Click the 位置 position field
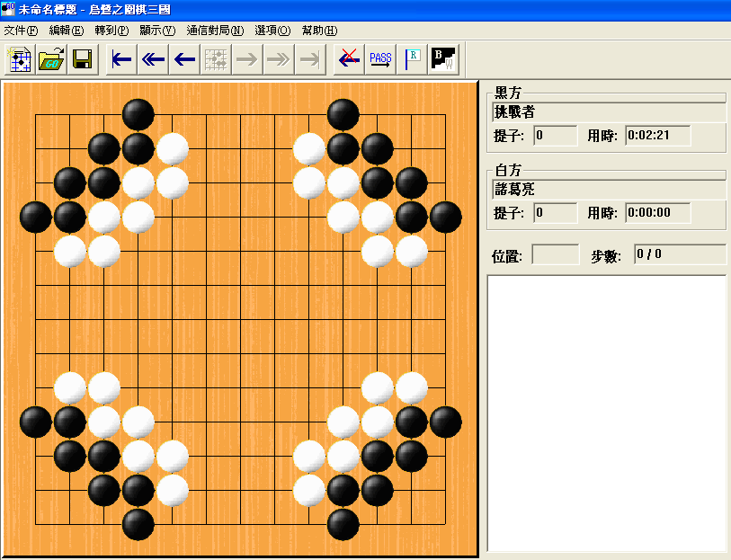The height and width of the screenshot is (560, 731). point(555,254)
